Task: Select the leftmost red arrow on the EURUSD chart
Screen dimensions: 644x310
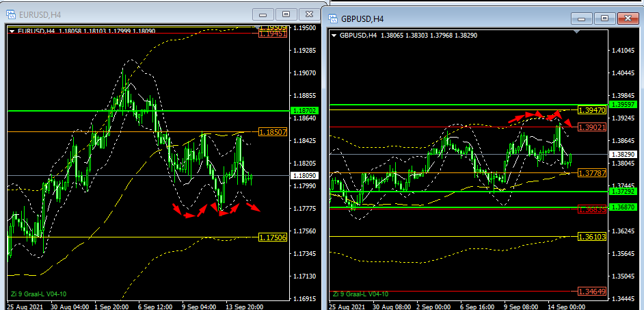Action: (x=177, y=207)
